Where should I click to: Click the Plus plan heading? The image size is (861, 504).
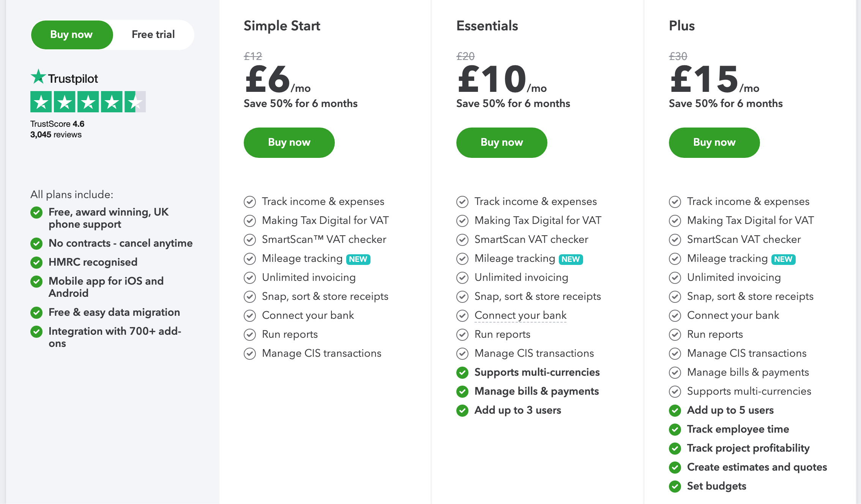click(x=681, y=26)
